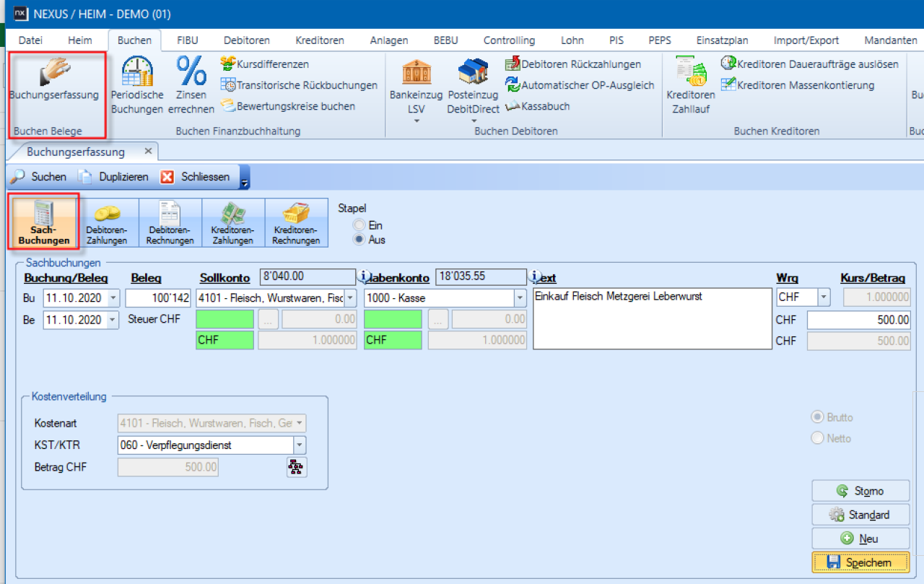Turn Stapel on with Ein option
This screenshot has width=924, height=584.
click(x=358, y=225)
